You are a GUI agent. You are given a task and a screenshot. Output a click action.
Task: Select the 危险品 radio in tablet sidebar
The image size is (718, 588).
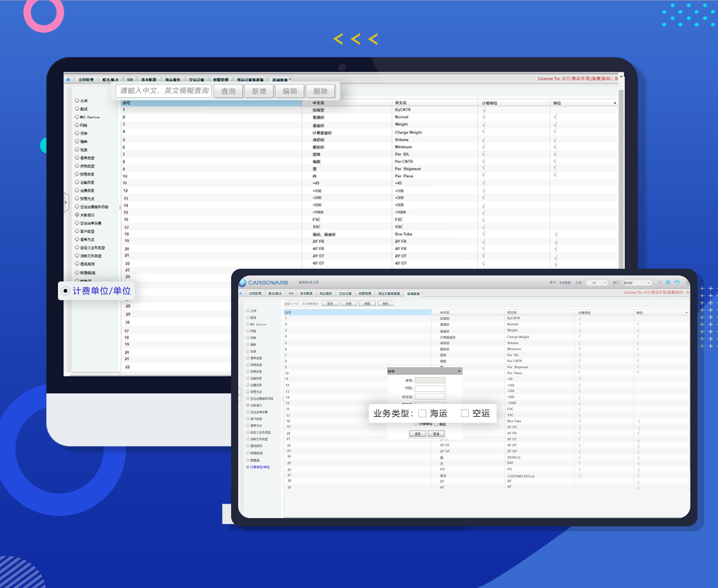coord(248,460)
